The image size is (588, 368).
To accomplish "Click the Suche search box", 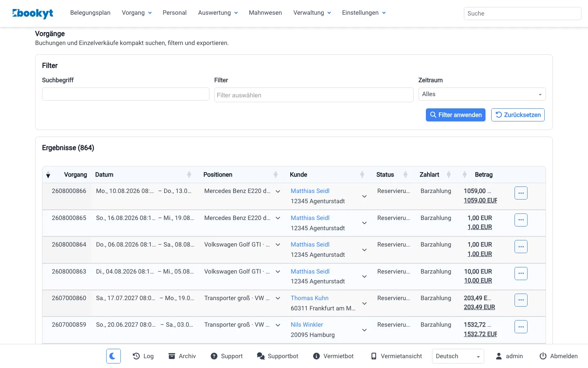I will pyautogui.click(x=523, y=13).
